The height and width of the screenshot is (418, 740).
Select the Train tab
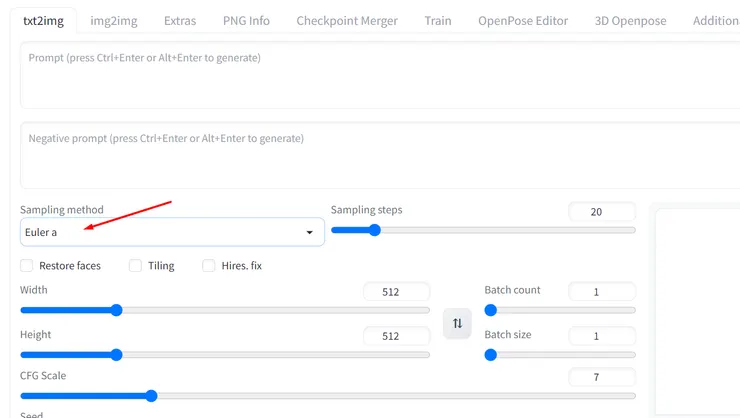pyautogui.click(x=437, y=20)
